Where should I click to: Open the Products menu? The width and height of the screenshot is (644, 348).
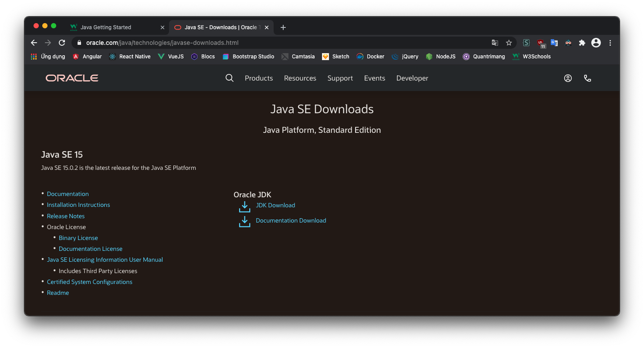pyautogui.click(x=259, y=78)
